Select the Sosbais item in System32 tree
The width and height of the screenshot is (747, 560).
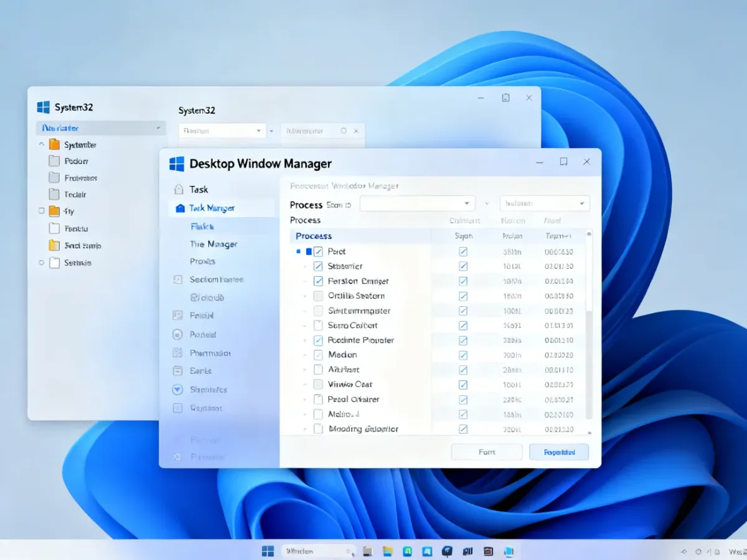pyautogui.click(x=78, y=263)
